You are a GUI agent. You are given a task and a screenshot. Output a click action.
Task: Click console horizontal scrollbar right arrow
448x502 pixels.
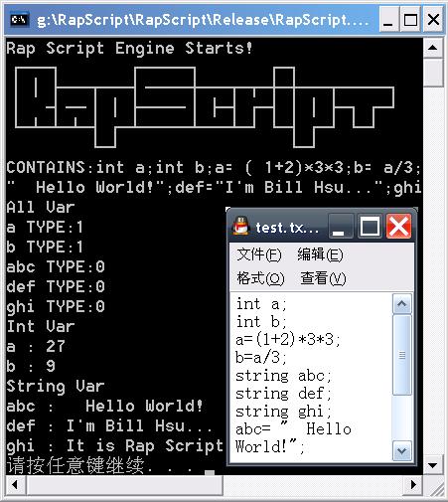tap(413, 485)
